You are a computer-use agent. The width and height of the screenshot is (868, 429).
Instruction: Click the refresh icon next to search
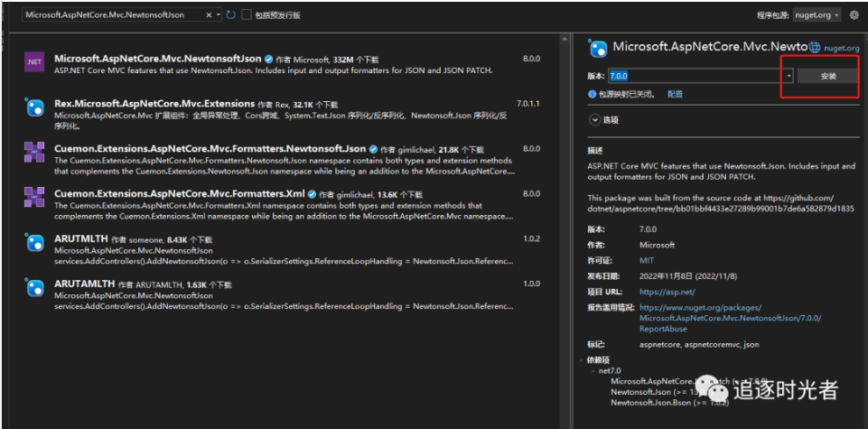point(231,15)
